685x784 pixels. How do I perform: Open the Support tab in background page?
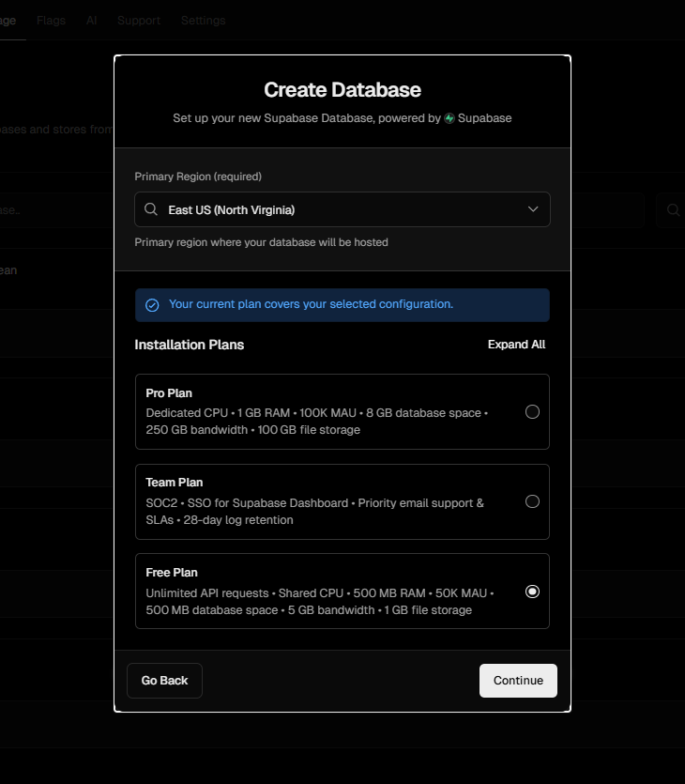pos(139,21)
